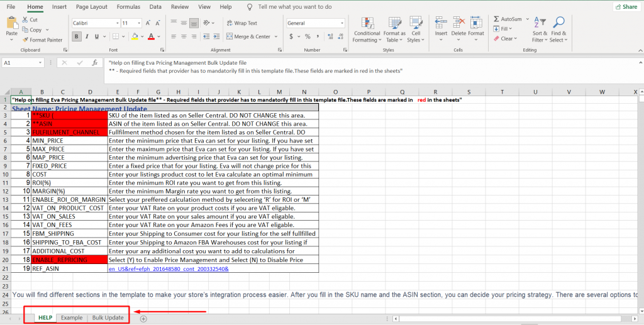Apply Percent Style format
This screenshot has height=325, width=644.
[x=308, y=36]
